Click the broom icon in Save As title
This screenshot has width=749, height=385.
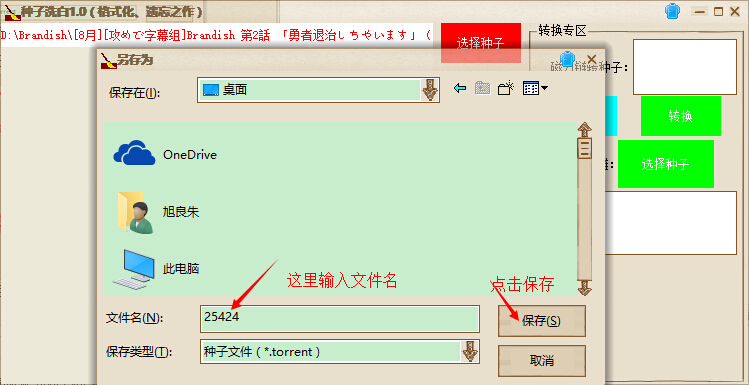108,60
